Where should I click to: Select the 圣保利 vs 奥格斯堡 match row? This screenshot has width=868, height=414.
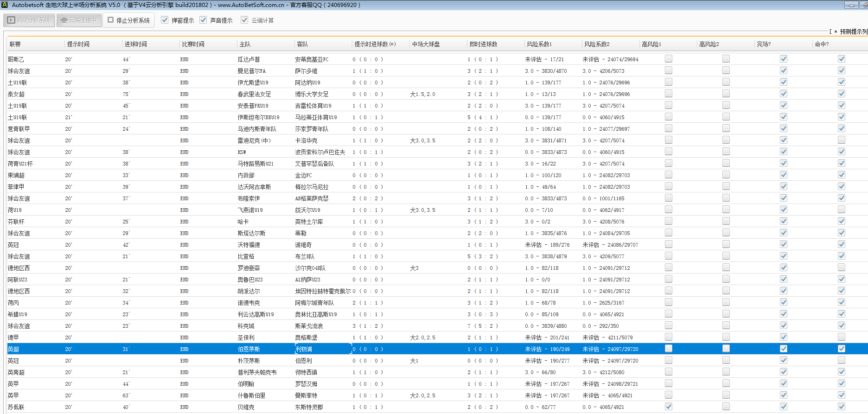(246, 338)
